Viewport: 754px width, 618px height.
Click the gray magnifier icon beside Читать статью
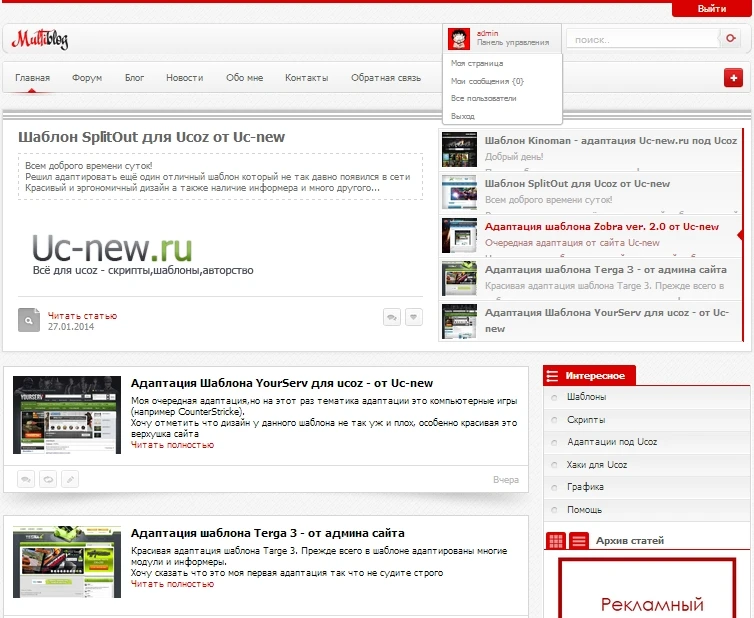click(x=29, y=319)
